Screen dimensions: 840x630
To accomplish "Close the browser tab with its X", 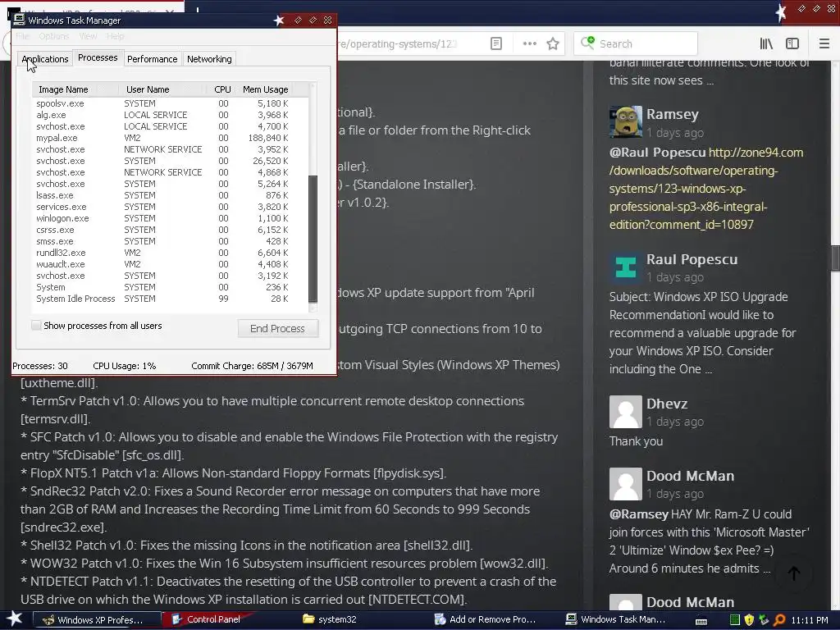I will (x=169, y=11).
